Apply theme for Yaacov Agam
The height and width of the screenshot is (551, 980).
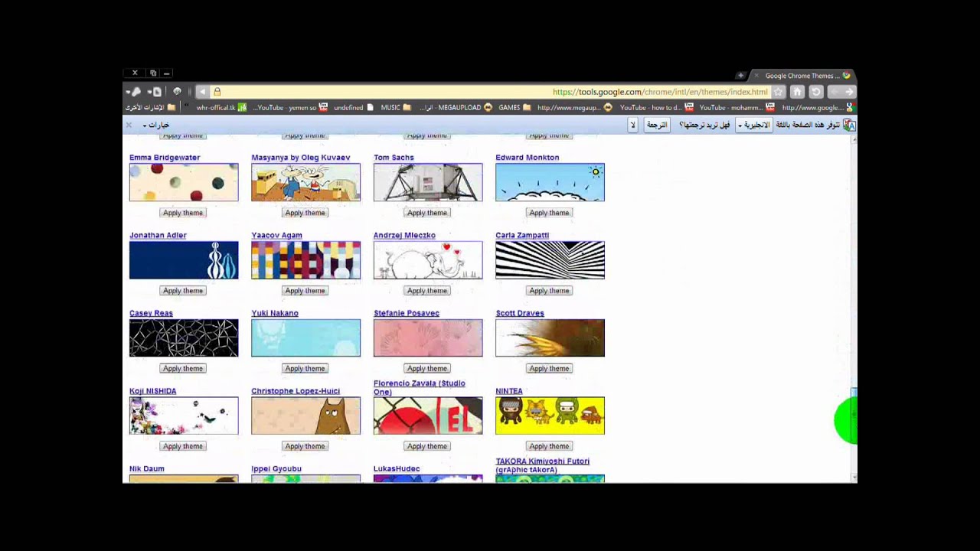click(x=305, y=291)
